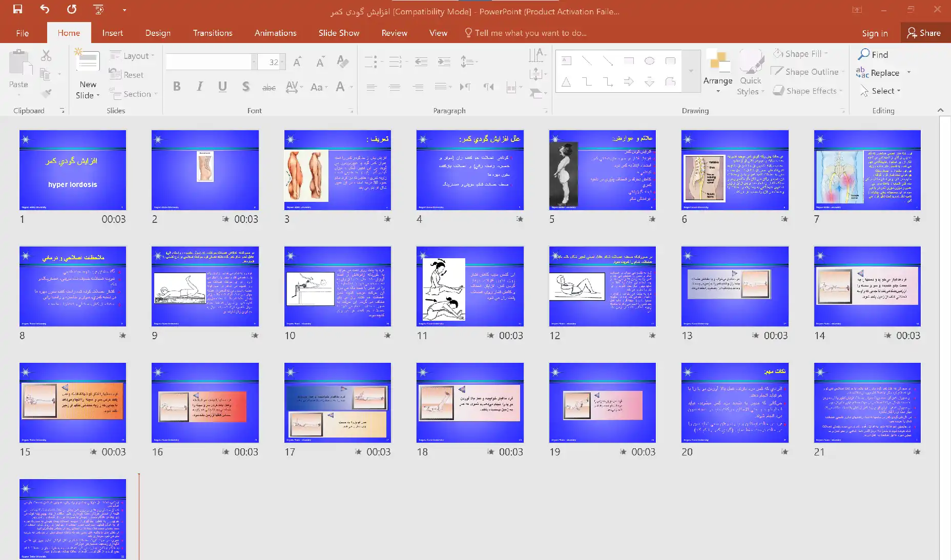
Task: Click the Increase Font Size icon
Action: [x=297, y=62]
